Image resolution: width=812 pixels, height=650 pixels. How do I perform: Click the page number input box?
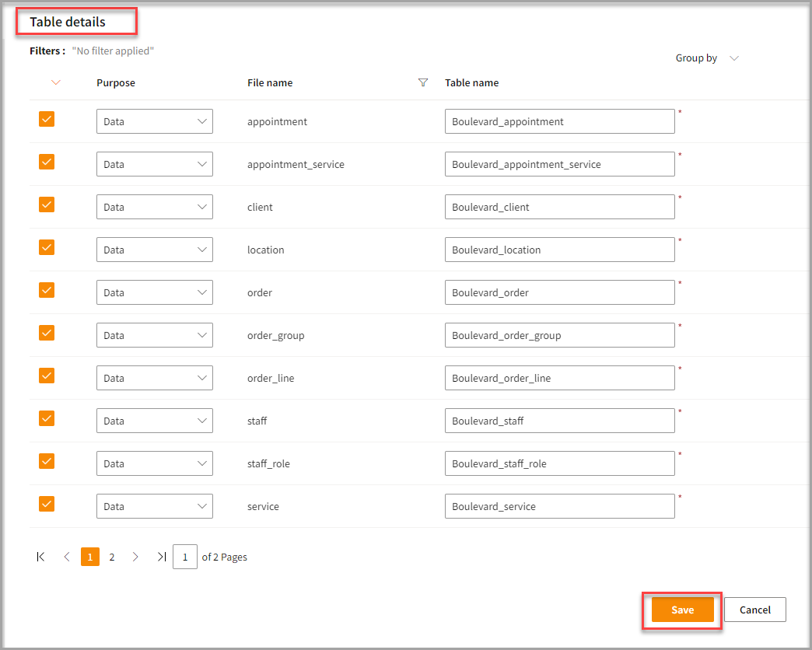pyautogui.click(x=185, y=557)
